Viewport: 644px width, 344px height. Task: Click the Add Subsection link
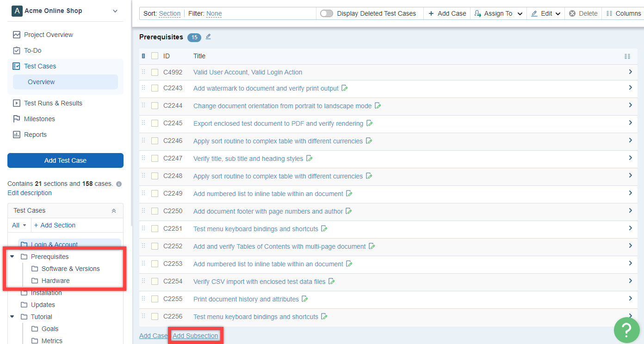click(195, 336)
